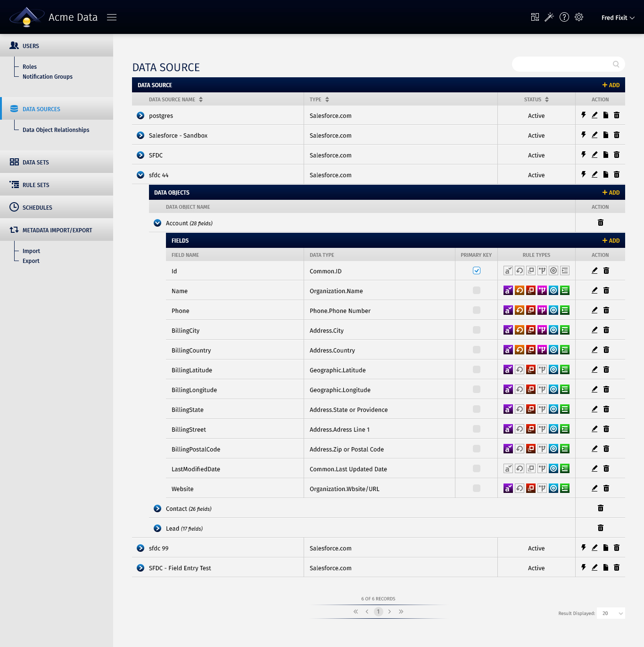Collapse the sfdc 44 data source
Viewport: 644px width, 647px height.
[140, 175]
